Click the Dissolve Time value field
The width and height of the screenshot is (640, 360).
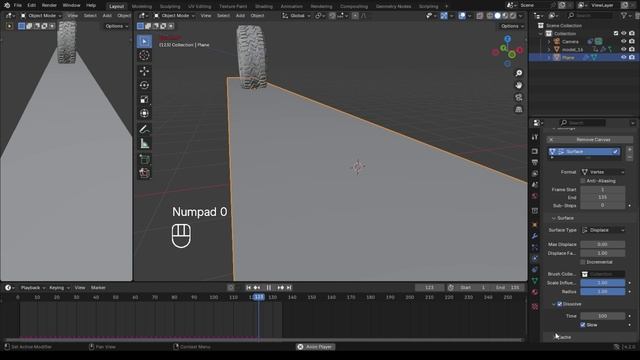click(602, 316)
